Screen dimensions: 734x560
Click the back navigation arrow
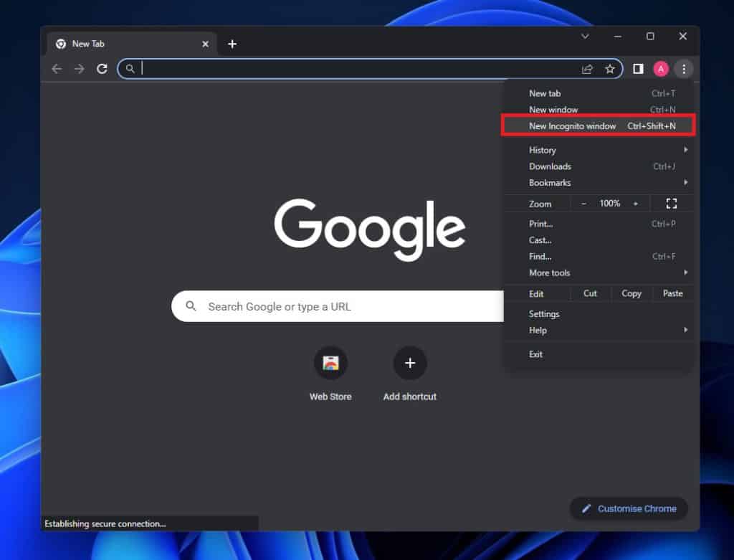pos(57,69)
